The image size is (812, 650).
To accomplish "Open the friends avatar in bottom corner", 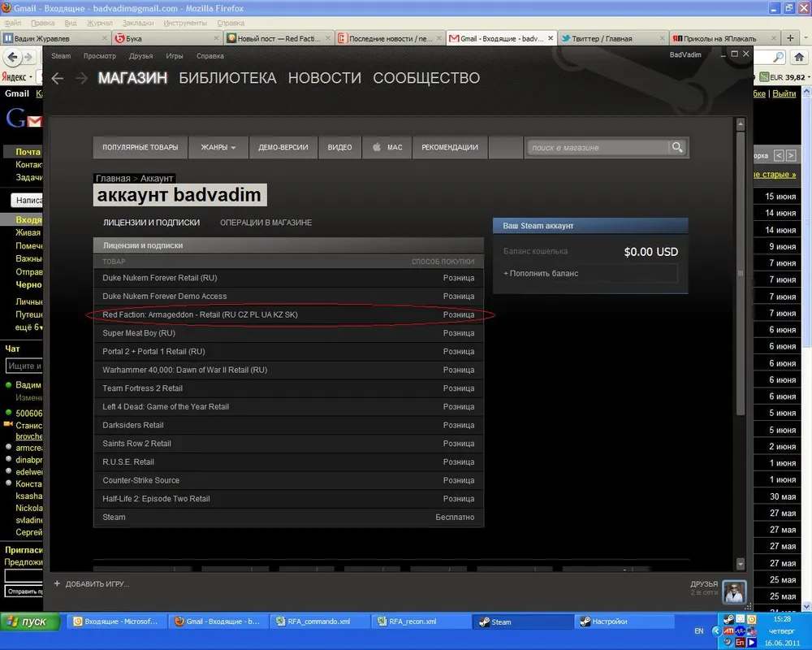I will 734,591.
